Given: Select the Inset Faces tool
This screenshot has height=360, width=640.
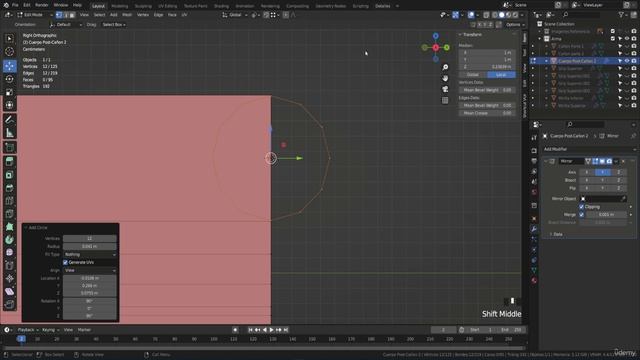Looking at the screenshot, I should pyautogui.click(x=9, y=175).
